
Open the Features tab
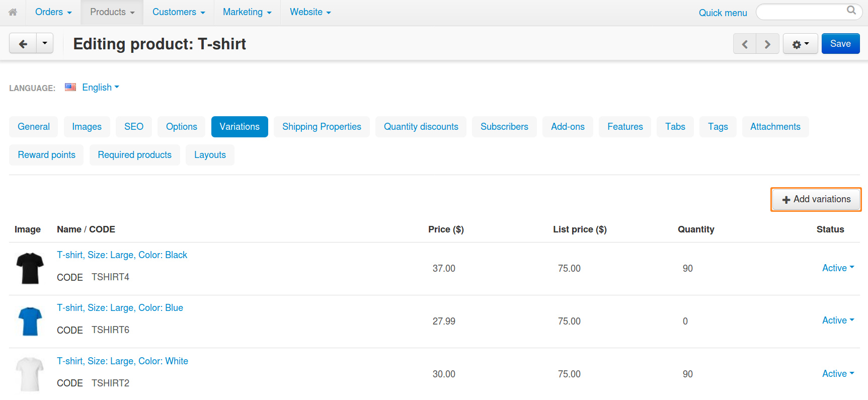pos(625,127)
